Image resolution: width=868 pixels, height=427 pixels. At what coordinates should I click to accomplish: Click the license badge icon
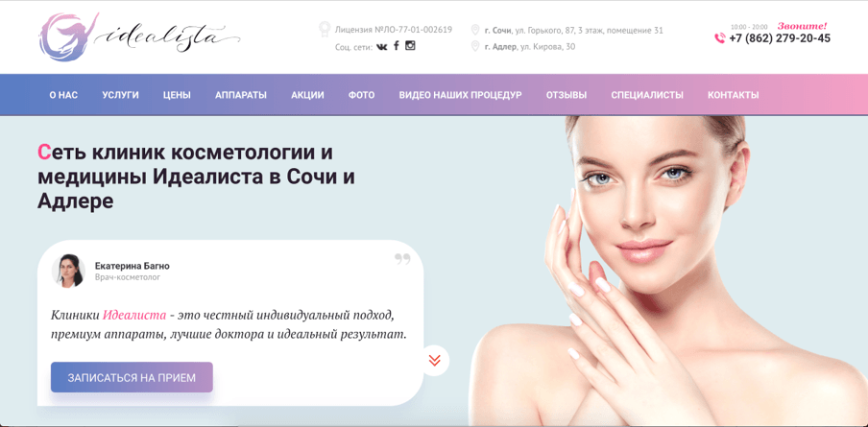click(x=325, y=30)
